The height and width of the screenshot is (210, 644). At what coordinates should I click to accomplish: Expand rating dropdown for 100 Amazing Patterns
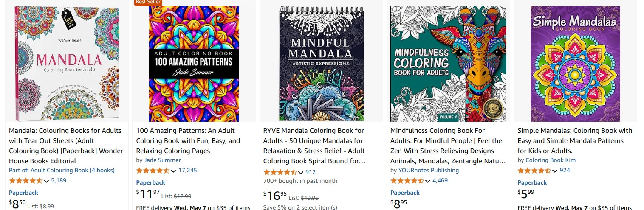[173, 171]
